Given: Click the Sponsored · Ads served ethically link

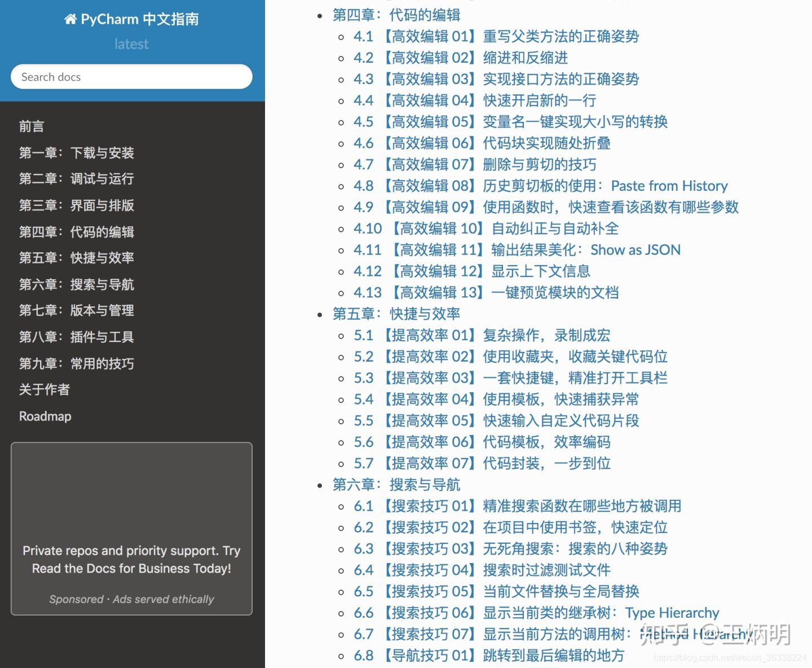Looking at the screenshot, I should pos(131,599).
